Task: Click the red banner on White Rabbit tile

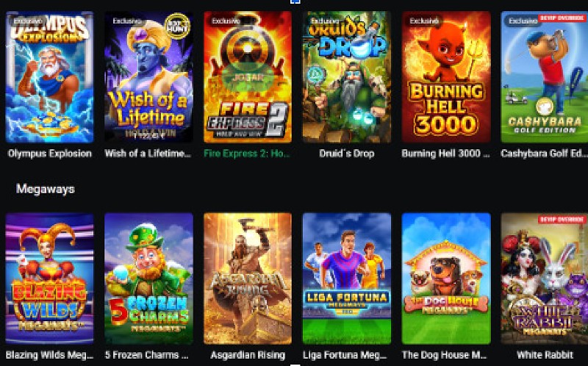Action: click(562, 220)
